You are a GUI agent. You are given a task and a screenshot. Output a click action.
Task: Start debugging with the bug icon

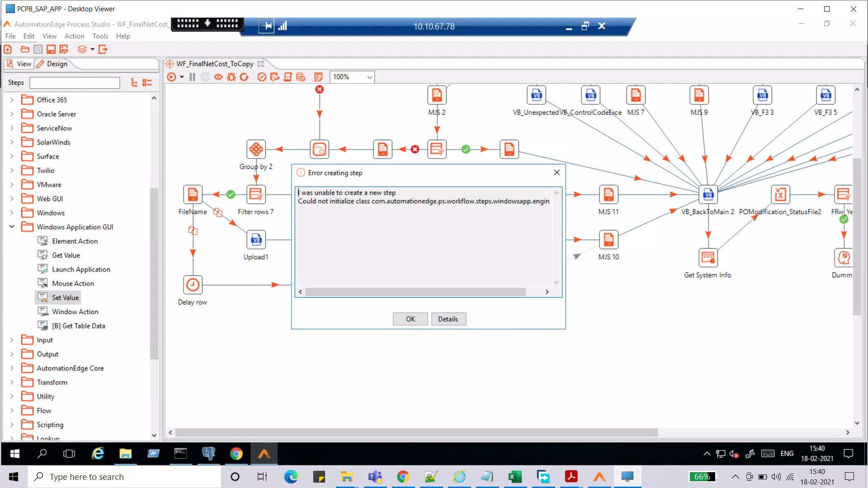pyautogui.click(x=231, y=77)
